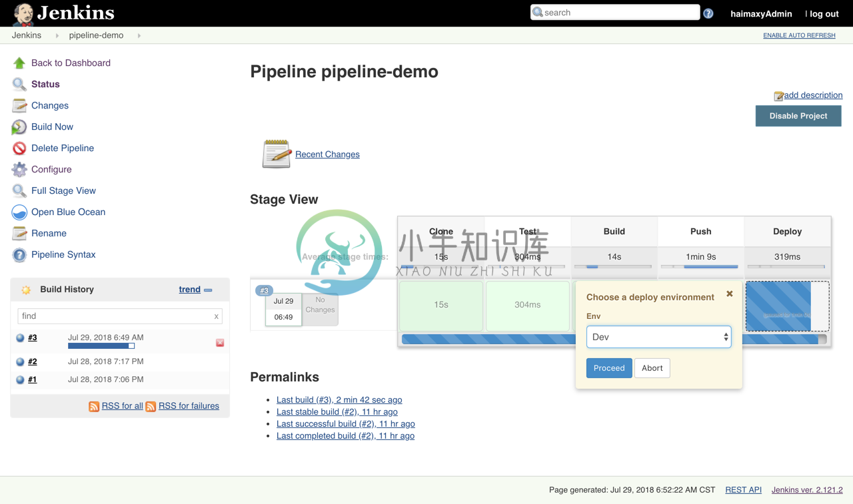Click build #3 progress bar in history
Screen dimensions: 853x504
(101, 346)
